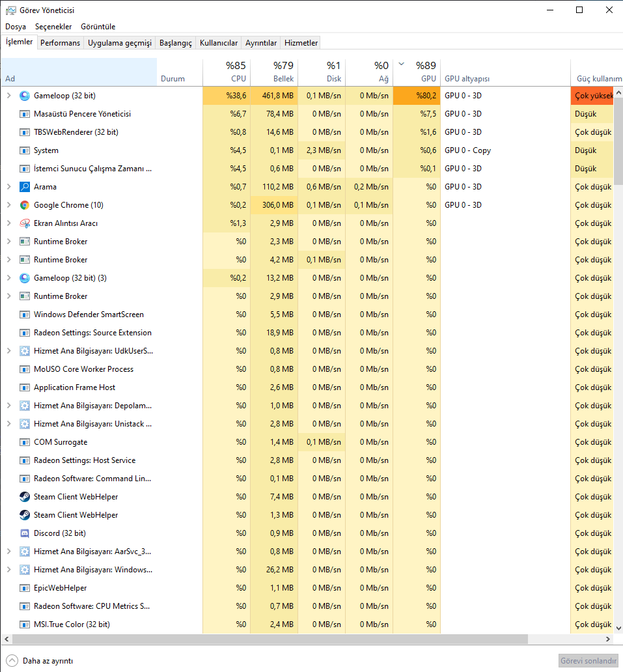Click the vertical scrollbar up arrow

(618, 92)
